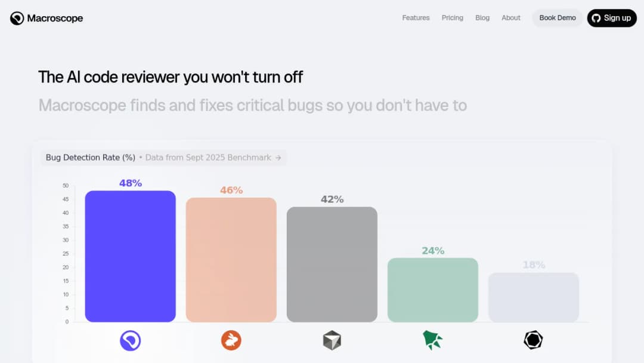Click arrow next to Sept 2025 Benchmark
The image size is (644, 363).
coord(278,158)
